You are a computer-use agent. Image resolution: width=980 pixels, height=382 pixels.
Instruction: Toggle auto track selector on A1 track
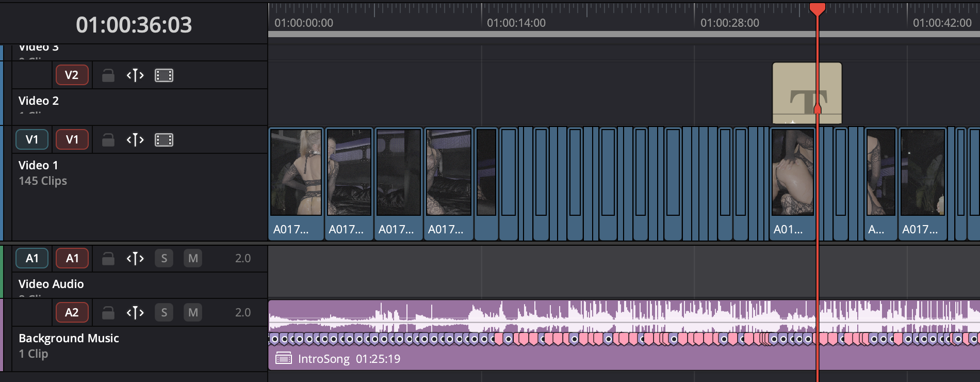click(x=135, y=258)
